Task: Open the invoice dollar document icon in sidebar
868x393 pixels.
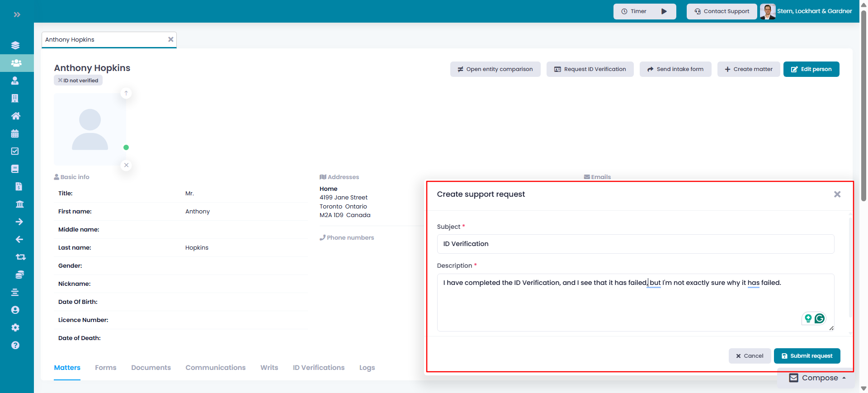Action: (x=19, y=186)
